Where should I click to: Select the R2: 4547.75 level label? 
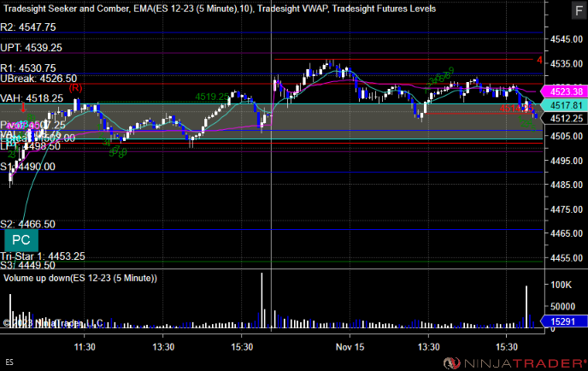coord(28,27)
